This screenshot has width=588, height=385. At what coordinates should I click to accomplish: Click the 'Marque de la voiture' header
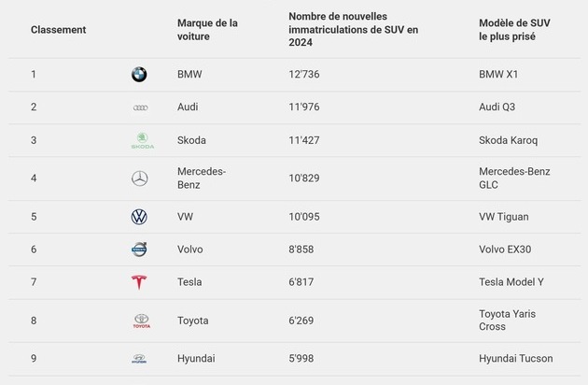click(207, 30)
